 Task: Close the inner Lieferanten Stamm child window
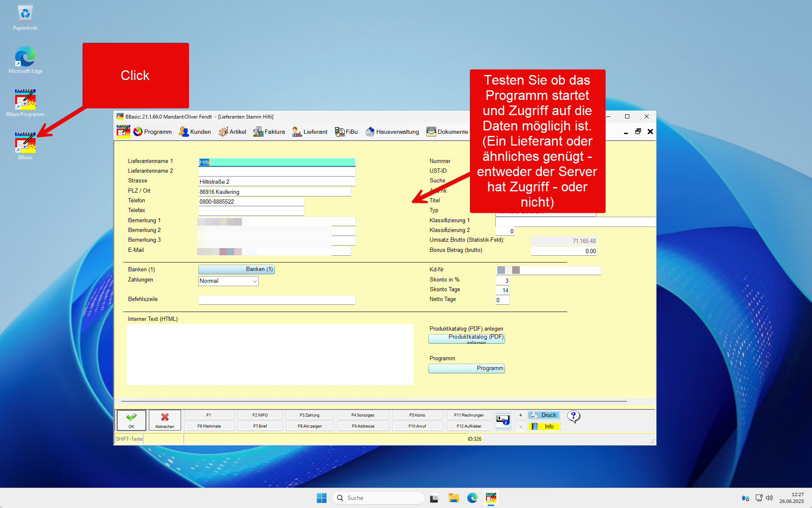pos(650,132)
